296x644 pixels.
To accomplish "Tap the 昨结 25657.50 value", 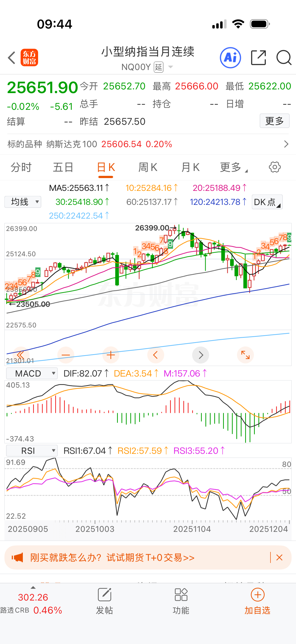I will click(x=125, y=122).
